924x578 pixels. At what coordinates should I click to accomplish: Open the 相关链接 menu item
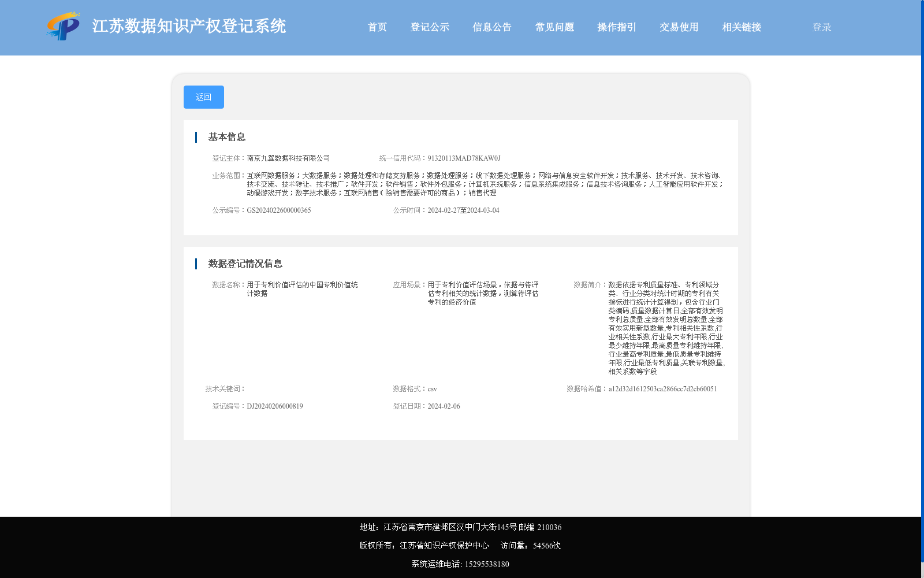(x=742, y=27)
